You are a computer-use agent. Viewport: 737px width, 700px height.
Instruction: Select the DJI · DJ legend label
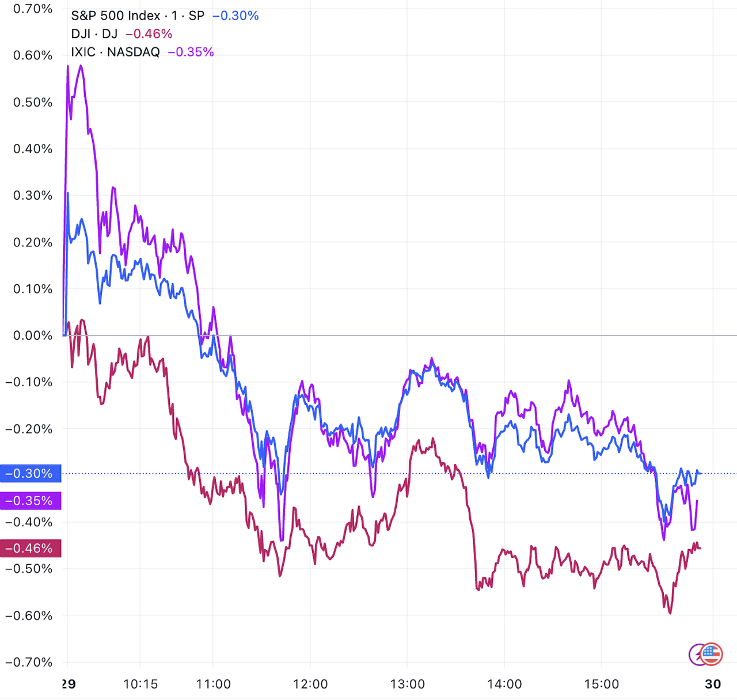94,34
